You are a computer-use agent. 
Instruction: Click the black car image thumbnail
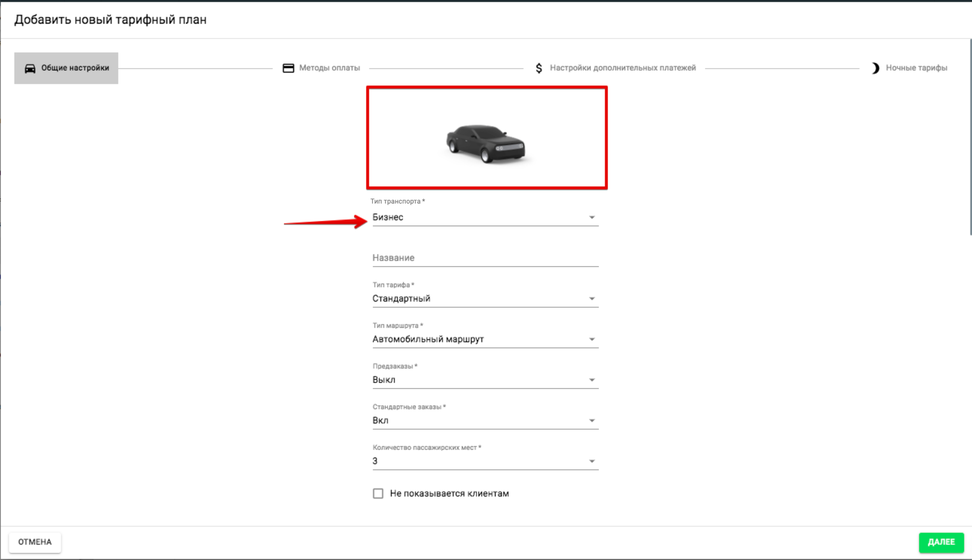[486, 144]
